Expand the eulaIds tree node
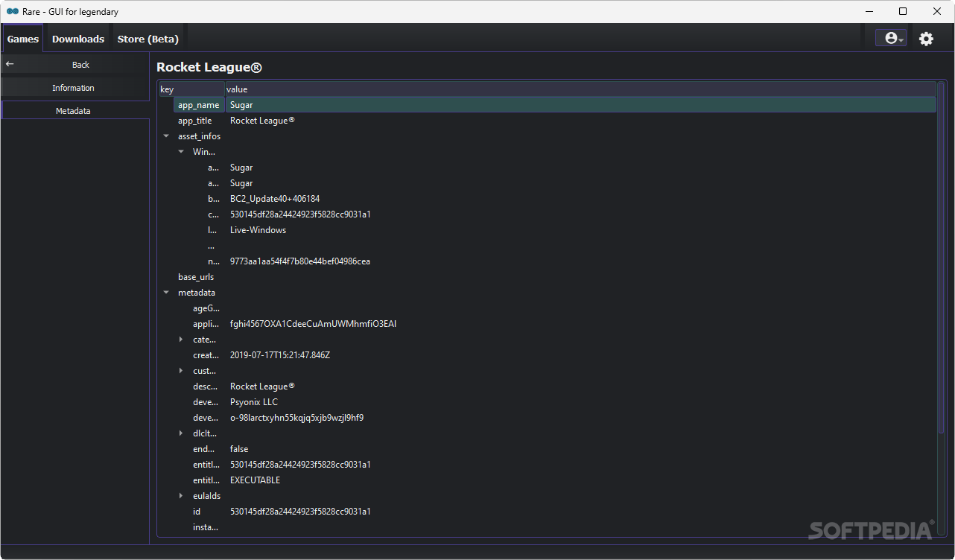Screen dimensions: 955x560 (x=181, y=496)
